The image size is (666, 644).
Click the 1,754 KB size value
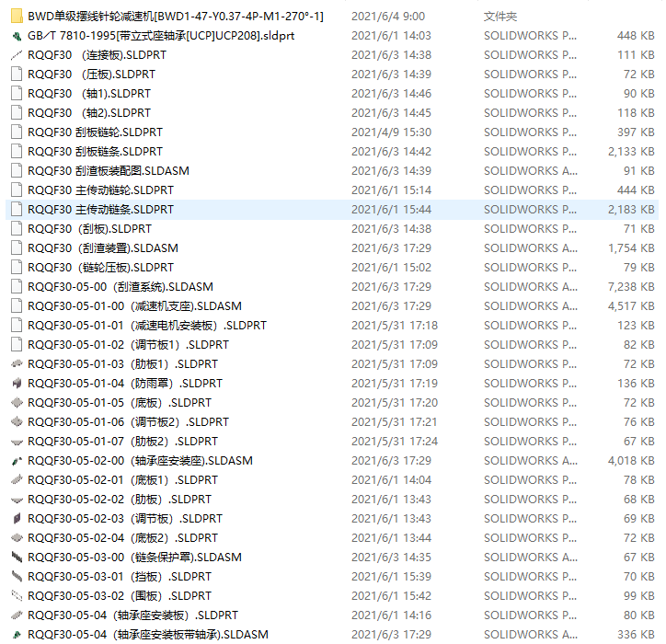click(631, 248)
